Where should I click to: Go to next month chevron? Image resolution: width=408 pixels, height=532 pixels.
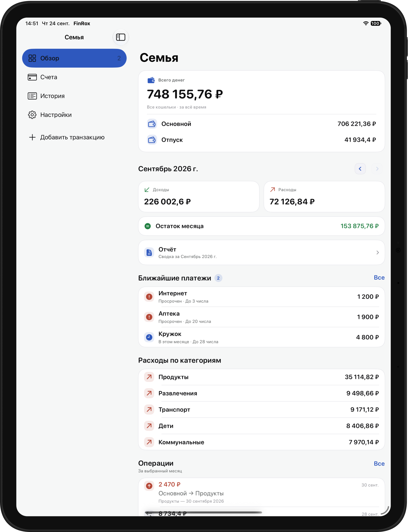pyautogui.click(x=377, y=169)
